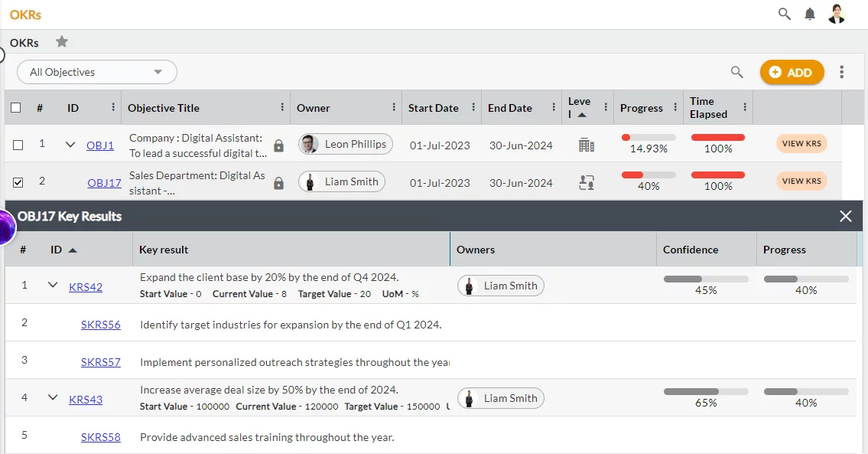Click the lock icon on OBJ1 row
This screenshot has width=868, height=454.
(x=278, y=145)
